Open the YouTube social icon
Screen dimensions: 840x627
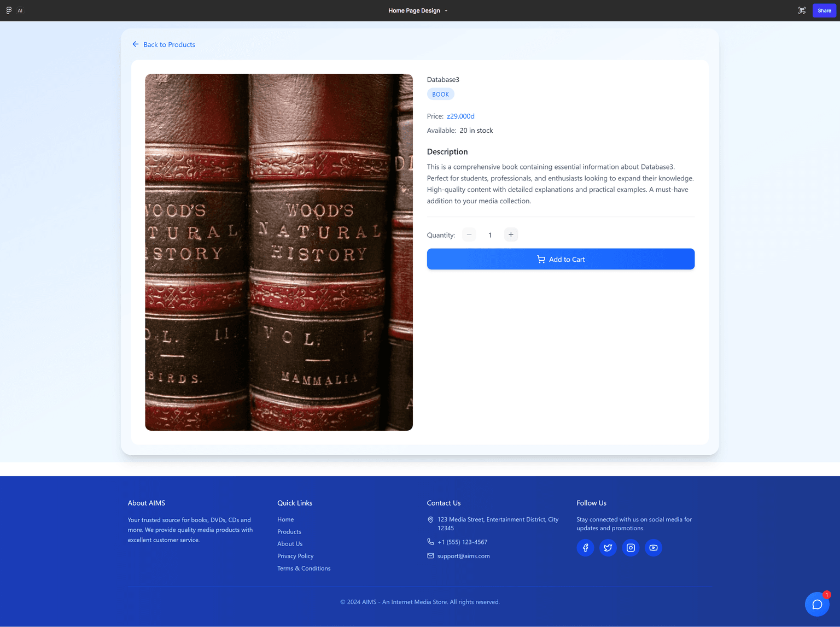click(653, 548)
